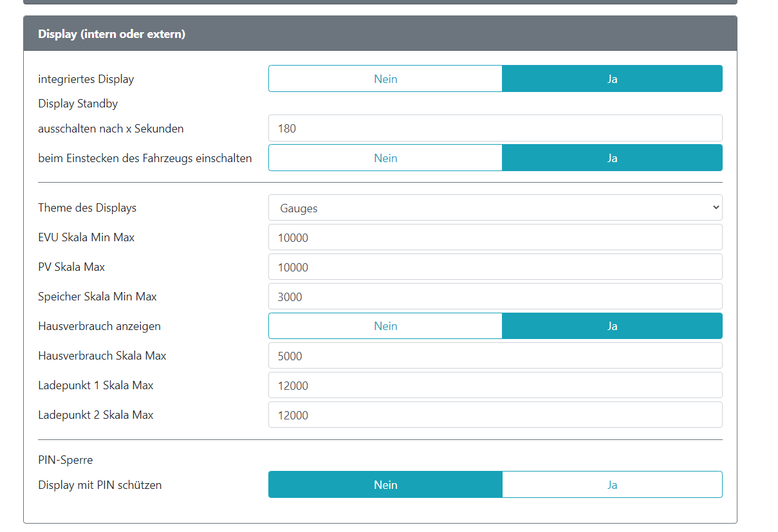This screenshot has height=532, width=778.
Task: Focus the EVU Skala Min Max field
Action: [495, 237]
